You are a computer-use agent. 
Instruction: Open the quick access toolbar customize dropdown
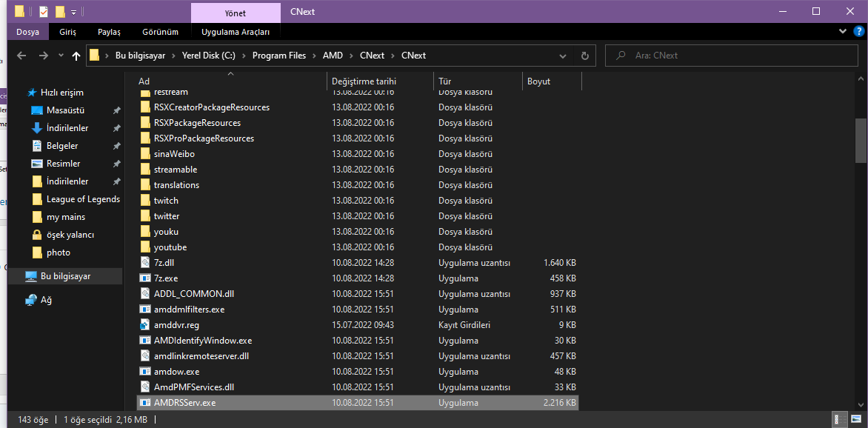tap(73, 12)
